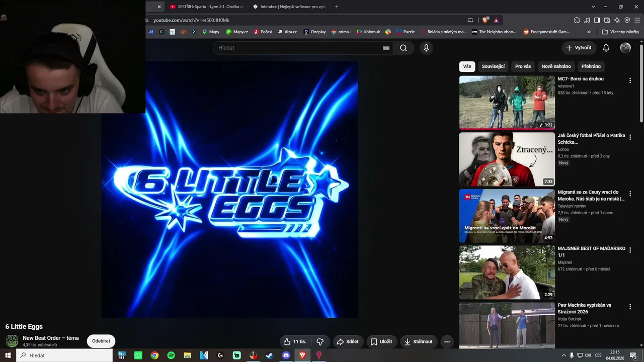
Task: Open File Explorer from the taskbar
Action: (x=187, y=355)
